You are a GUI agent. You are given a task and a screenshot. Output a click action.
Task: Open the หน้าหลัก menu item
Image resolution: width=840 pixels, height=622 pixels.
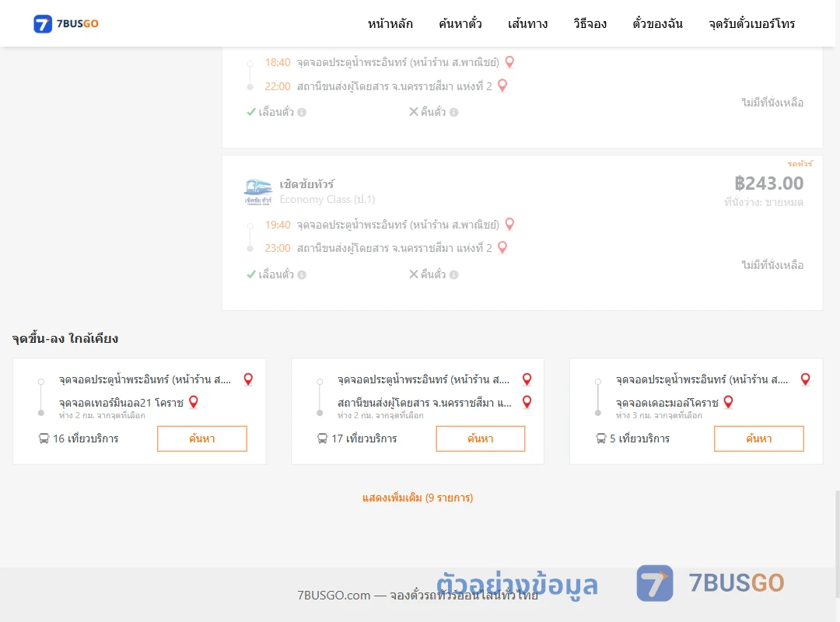pos(390,23)
